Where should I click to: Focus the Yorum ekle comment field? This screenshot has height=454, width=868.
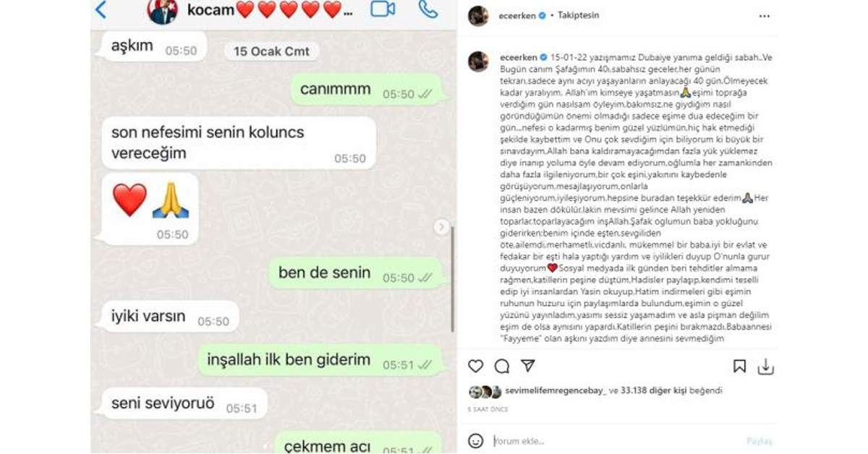click(x=615, y=441)
